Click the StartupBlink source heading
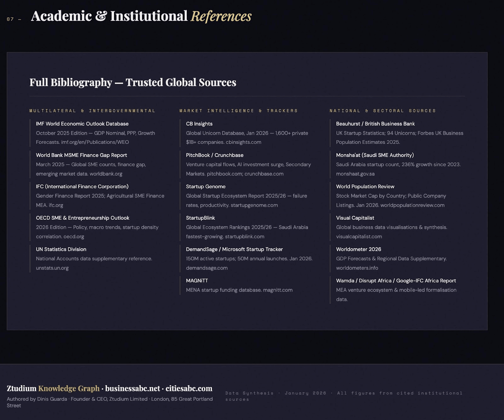This screenshot has width=504, height=420. pyautogui.click(x=200, y=218)
